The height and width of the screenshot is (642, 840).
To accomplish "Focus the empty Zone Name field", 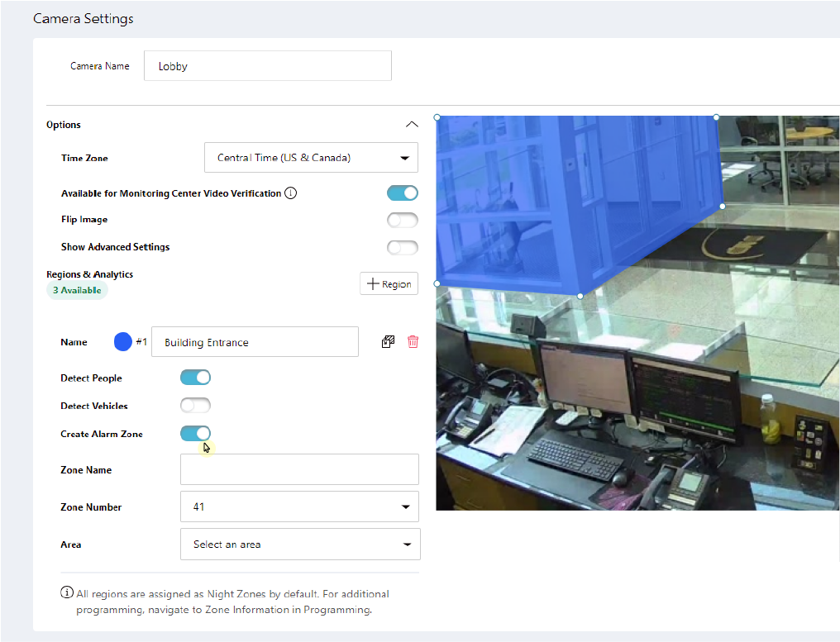I will (x=299, y=469).
